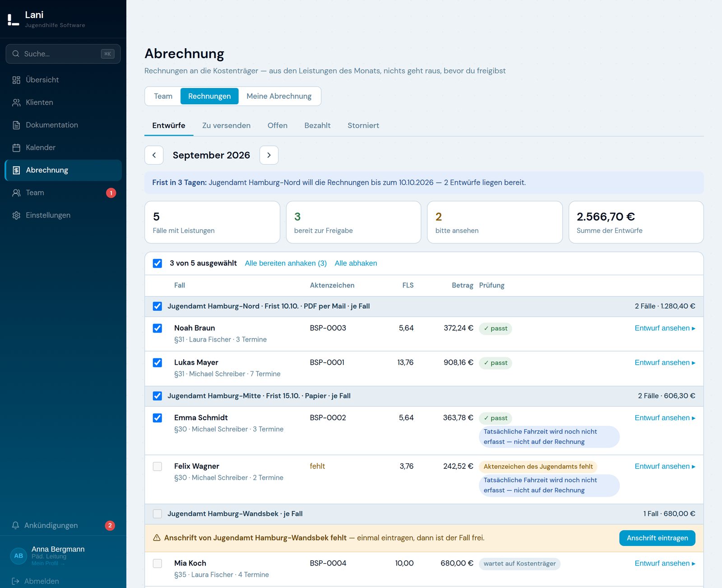Click the red Team notification badge
722x588 pixels.
coord(111,193)
